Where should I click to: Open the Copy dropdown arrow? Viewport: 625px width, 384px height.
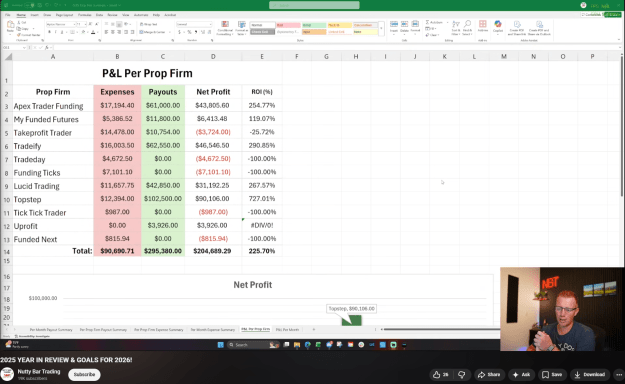33,29
